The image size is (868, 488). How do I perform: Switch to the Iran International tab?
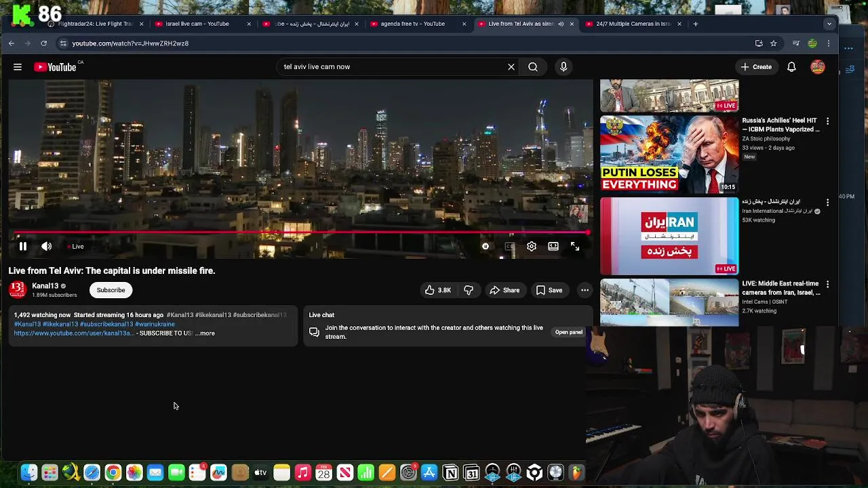(x=309, y=24)
